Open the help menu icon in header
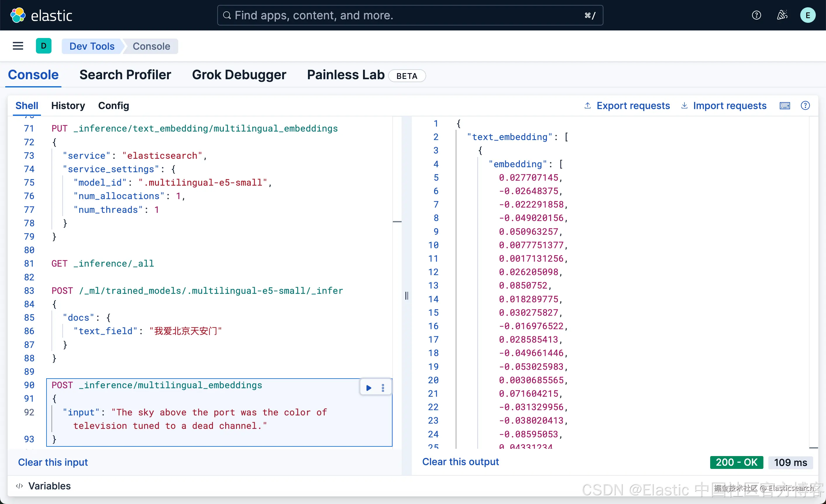 pyautogui.click(x=756, y=15)
